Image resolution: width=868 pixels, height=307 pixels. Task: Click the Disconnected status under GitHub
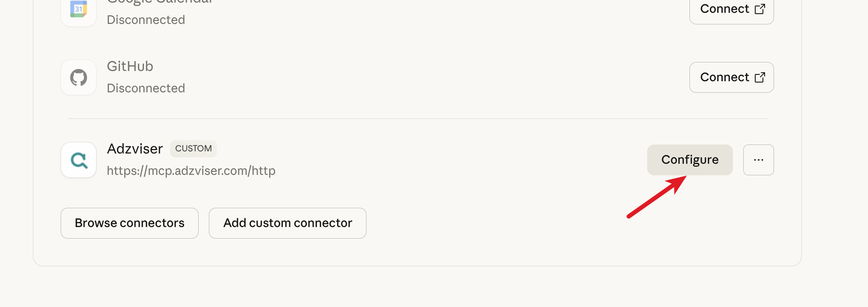(146, 88)
